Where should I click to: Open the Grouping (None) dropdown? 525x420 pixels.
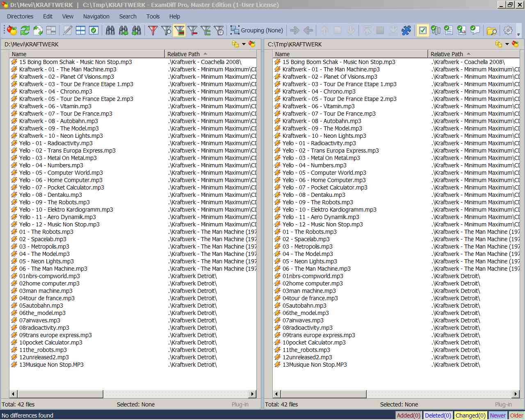[x=257, y=30]
